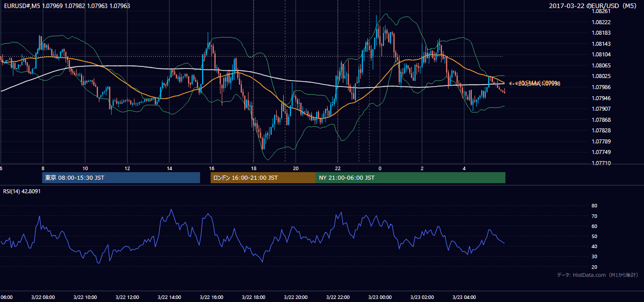Screen dimensions: 644x302
Task: Click hour label 18 under price chart
Action: click(254, 169)
